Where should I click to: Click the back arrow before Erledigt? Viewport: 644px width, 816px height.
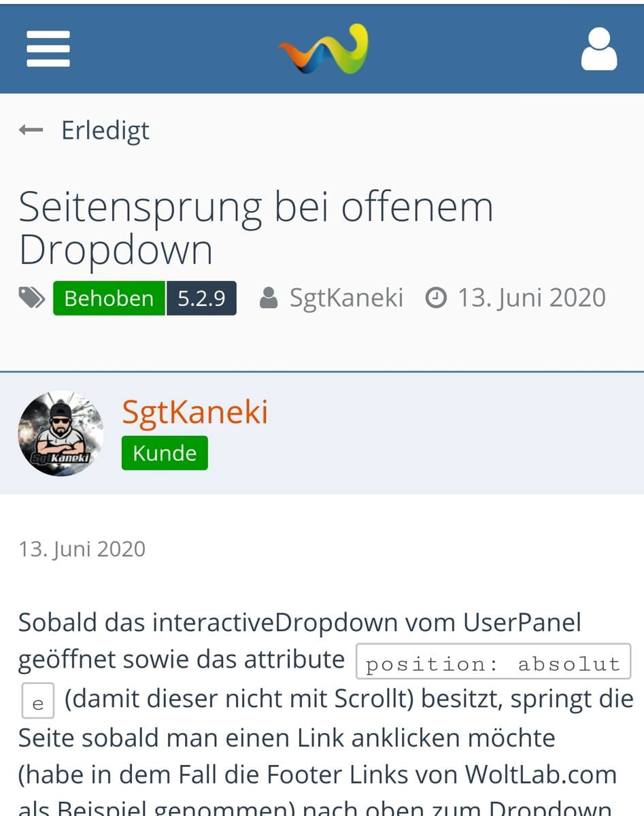31,130
